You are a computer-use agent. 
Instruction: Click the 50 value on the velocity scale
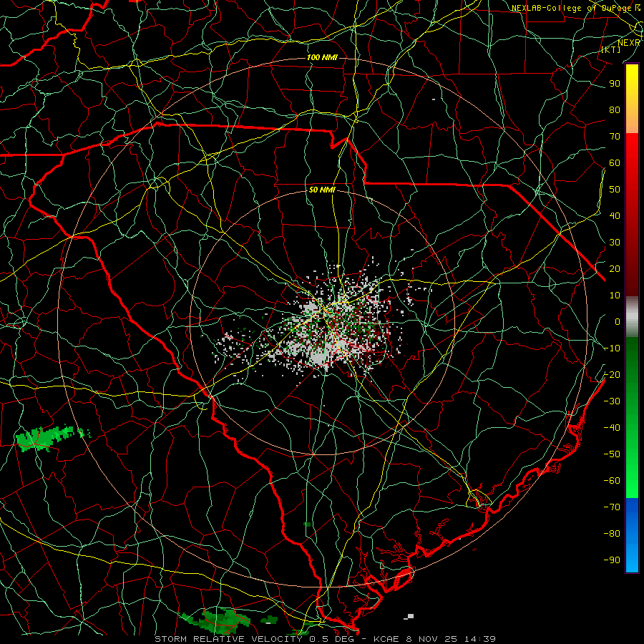(x=615, y=190)
